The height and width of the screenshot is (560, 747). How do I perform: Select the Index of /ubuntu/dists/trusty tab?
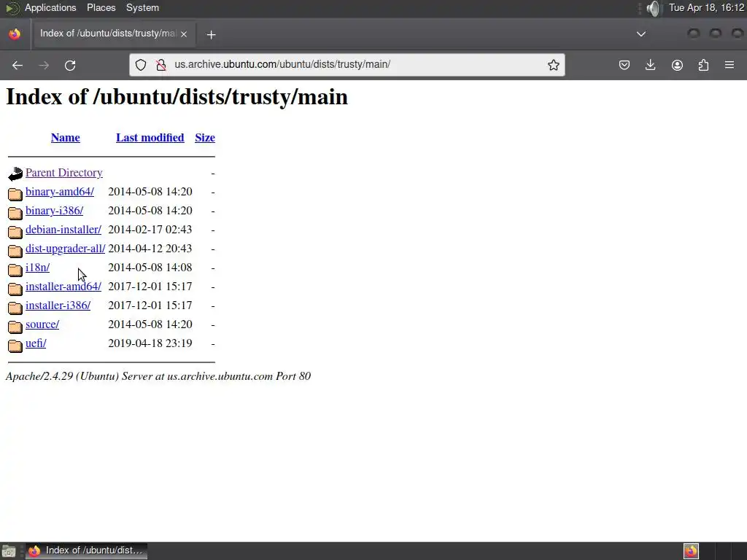click(x=113, y=34)
